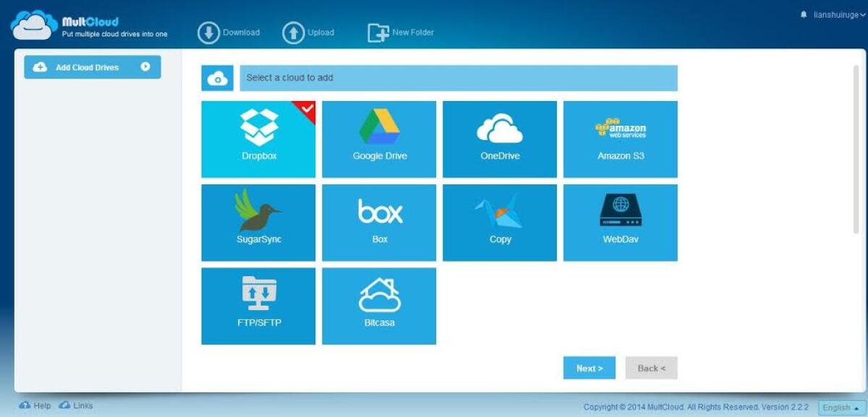Select the OneDrive cloud icon
This screenshot has width=868, height=417.
pos(499,139)
